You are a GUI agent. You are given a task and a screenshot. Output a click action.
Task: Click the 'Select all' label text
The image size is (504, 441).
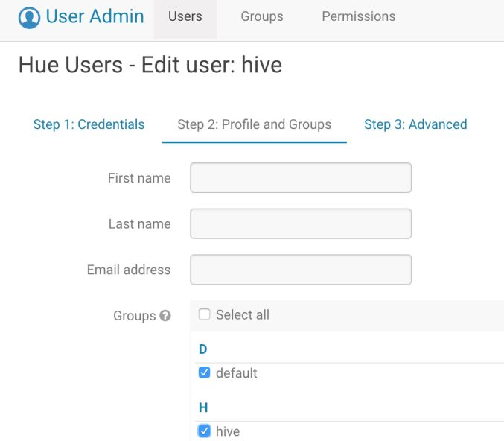[x=243, y=314]
